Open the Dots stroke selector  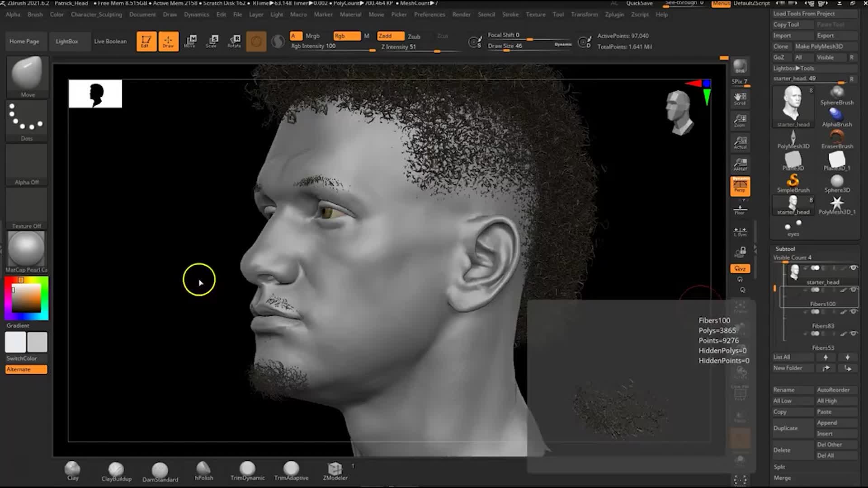pyautogui.click(x=27, y=120)
